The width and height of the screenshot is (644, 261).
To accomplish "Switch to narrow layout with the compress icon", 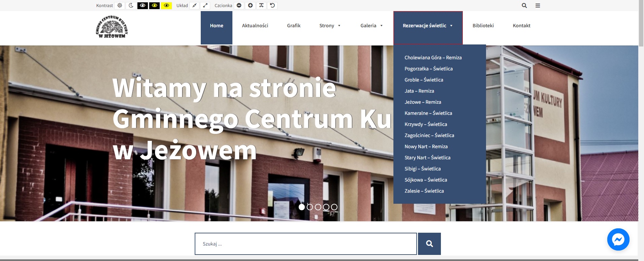I will coord(194,5).
